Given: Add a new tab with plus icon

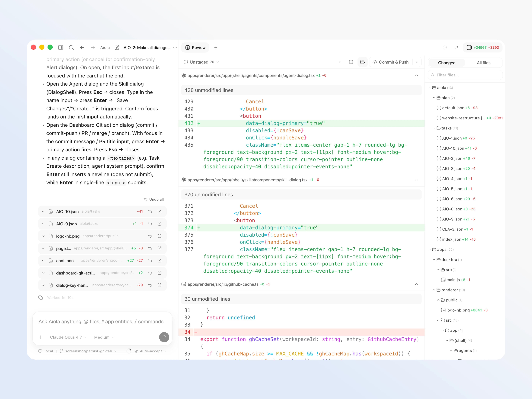Looking at the screenshot, I should [x=216, y=48].
